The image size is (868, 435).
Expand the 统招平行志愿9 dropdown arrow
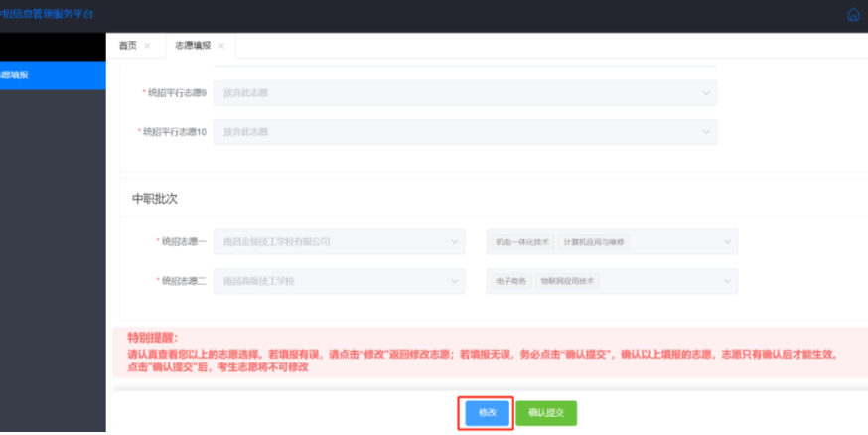pyautogui.click(x=706, y=93)
